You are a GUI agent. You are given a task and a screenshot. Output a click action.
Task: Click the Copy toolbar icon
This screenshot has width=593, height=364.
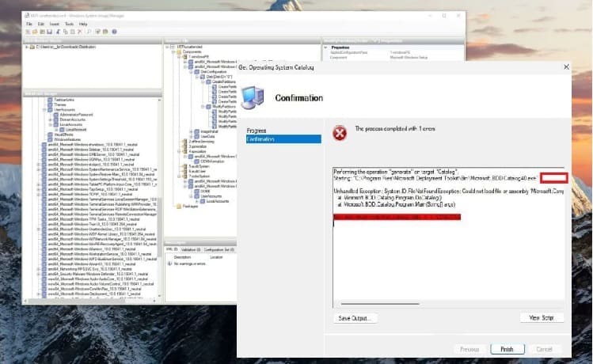point(65,32)
